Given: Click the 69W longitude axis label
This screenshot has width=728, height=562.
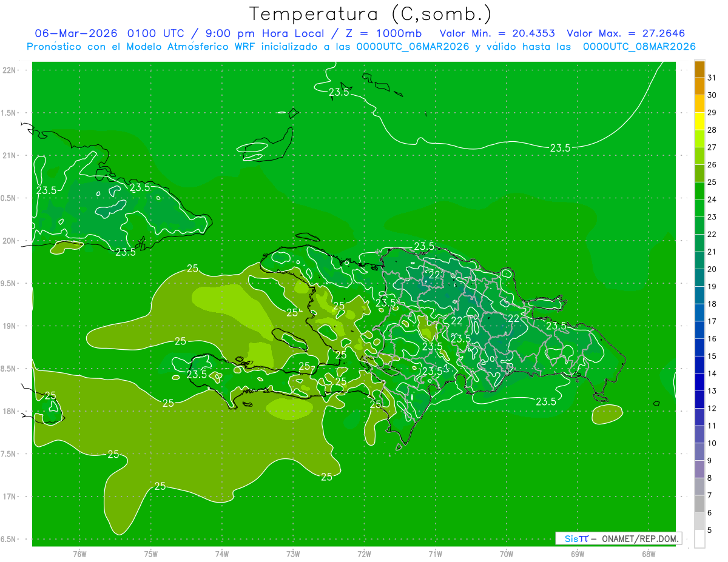Looking at the screenshot, I should coord(578,554).
